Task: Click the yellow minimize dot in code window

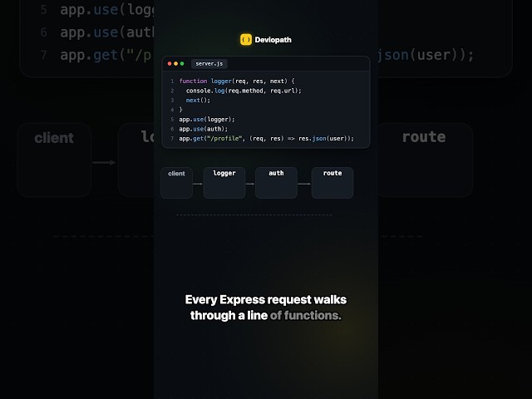Action: click(175, 64)
